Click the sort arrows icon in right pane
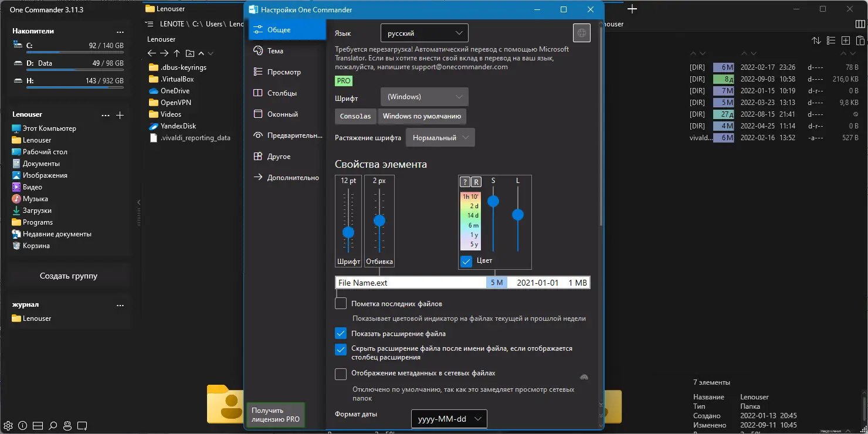868x434 pixels. [x=816, y=40]
